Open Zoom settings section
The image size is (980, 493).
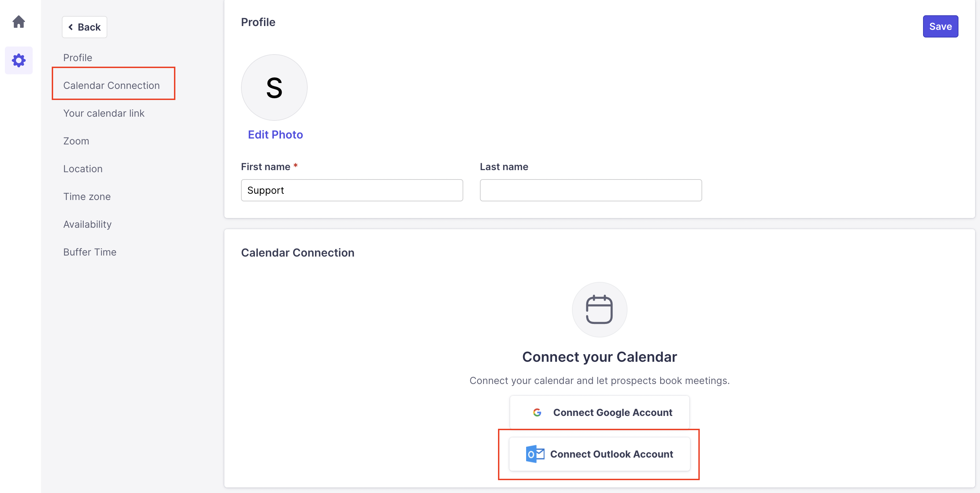coord(76,141)
